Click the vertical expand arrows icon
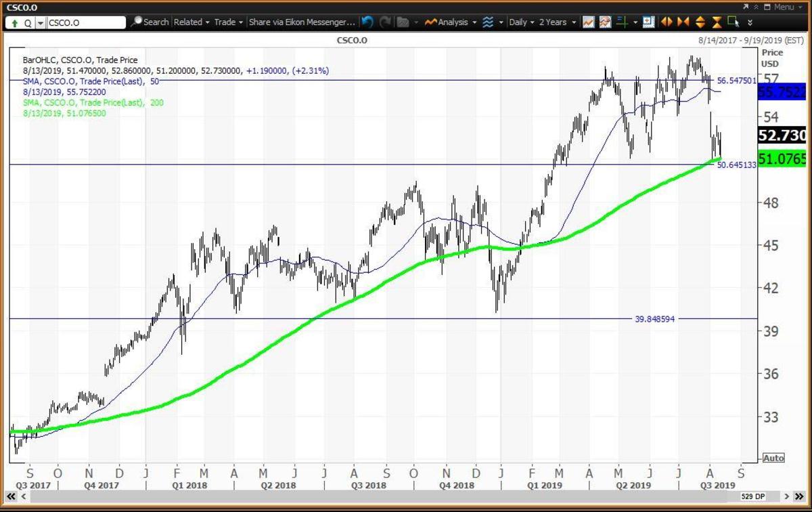Image resolution: width=812 pixels, height=512 pixels. (700, 22)
